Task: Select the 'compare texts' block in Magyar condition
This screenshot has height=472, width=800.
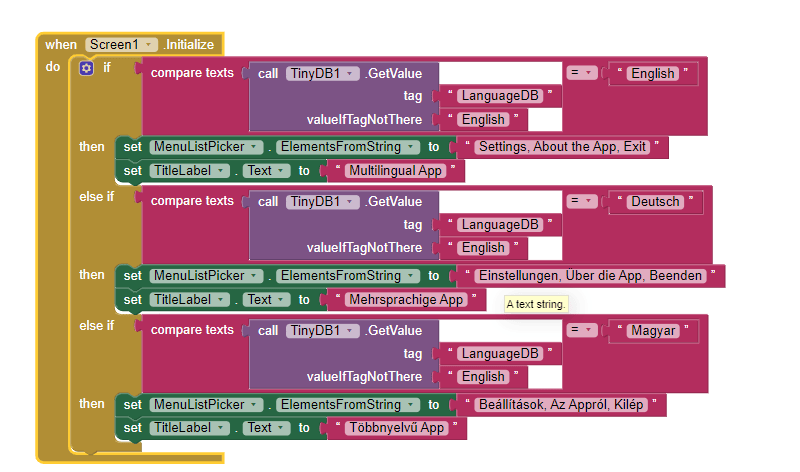Action: click(x=192, y=330)
